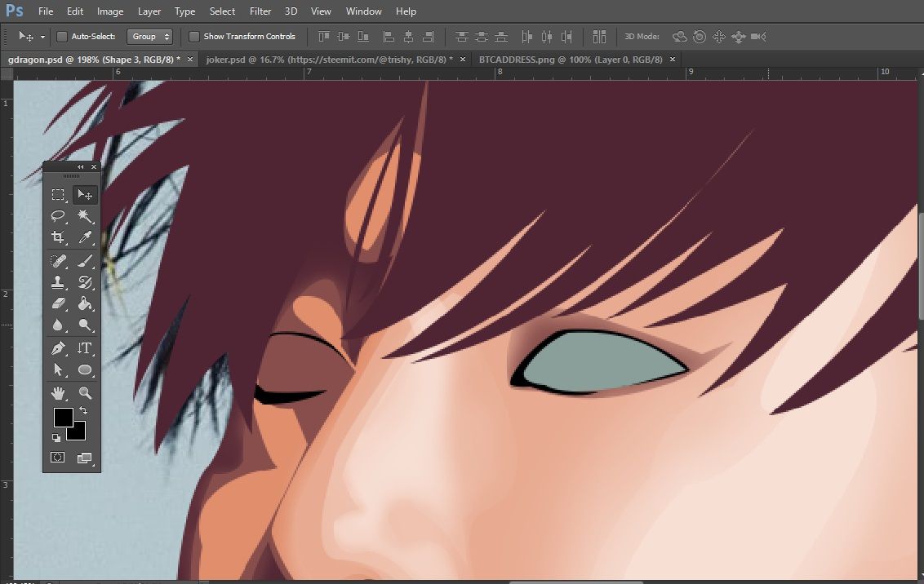
Task: Align left edges of layers
Action: click(x=389, y=37)
